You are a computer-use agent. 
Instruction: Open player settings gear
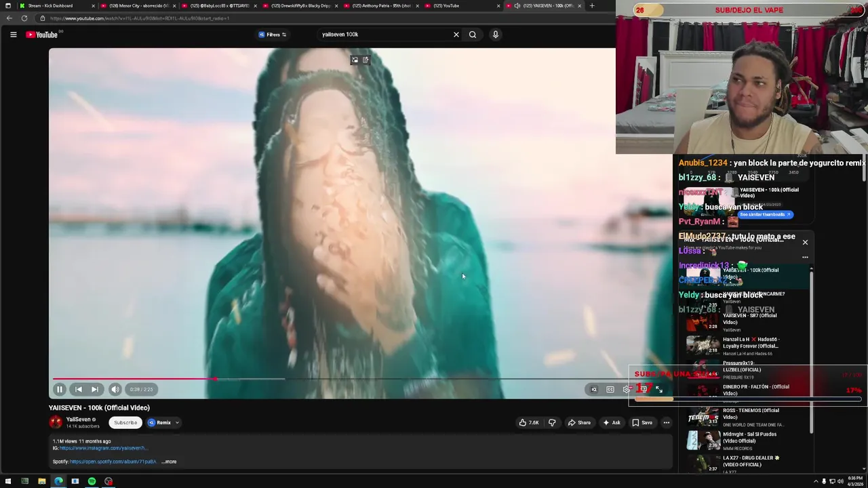[627, 389]
